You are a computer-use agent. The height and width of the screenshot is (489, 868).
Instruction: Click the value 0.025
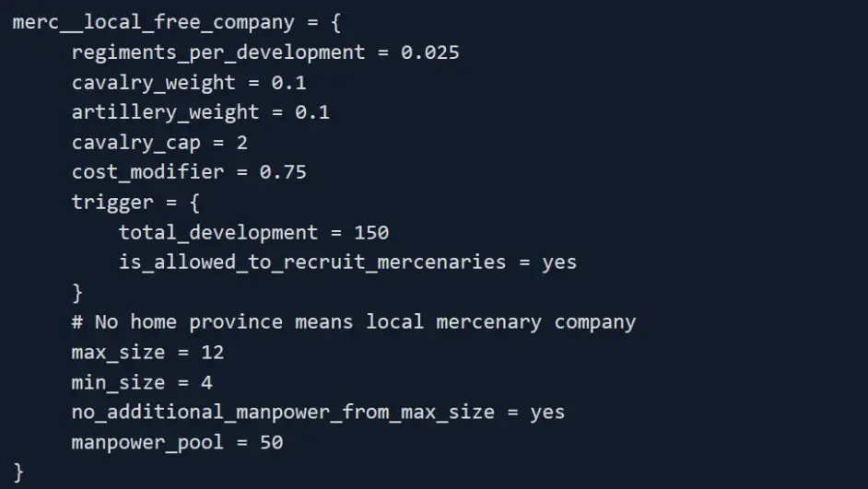click(x=429, y=52)
